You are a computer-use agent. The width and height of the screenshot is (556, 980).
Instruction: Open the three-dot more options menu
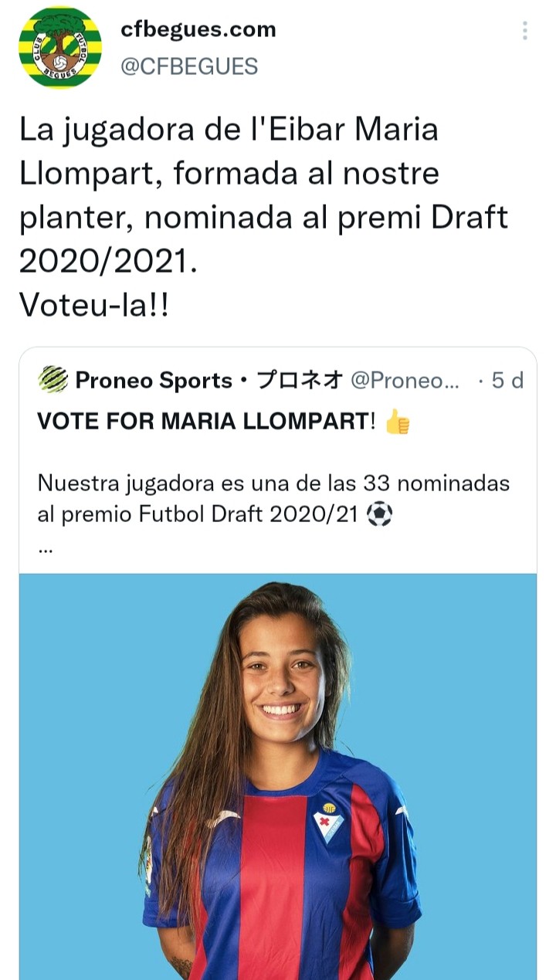[525, 31]
